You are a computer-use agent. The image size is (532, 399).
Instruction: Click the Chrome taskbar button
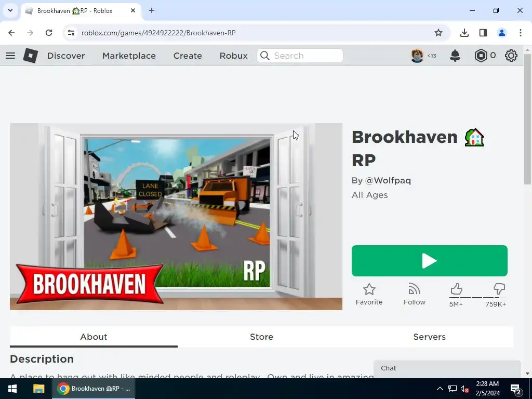point(94,389)
